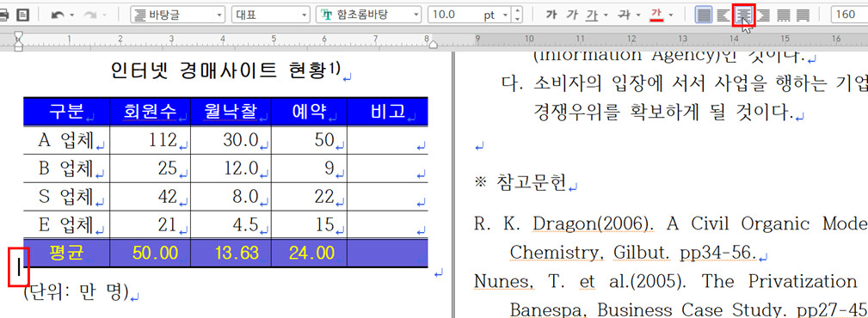The height and width of the screenshot is (318, 868).
Task: Apply bold formatting with 가 icon
Action: [x=551, y=15]
